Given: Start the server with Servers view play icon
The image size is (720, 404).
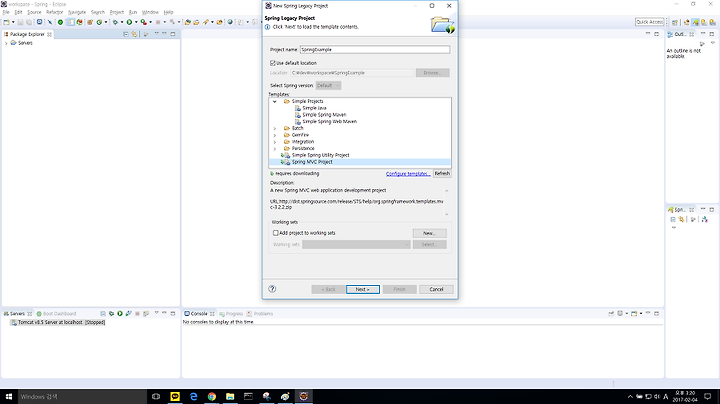Looking at the screenshot, I should [x=120, y=314].
